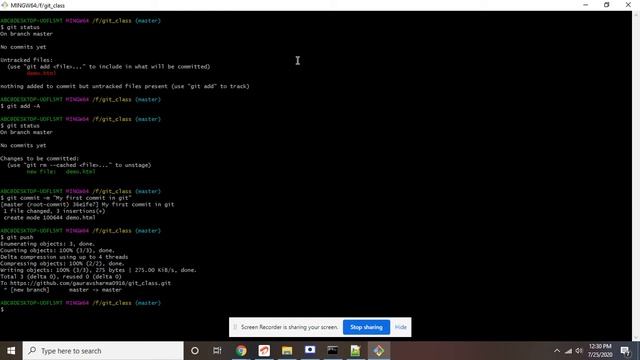Viewport: 640px width, 360px height.
Task: Click the Type here to search box
Action: click(103, 351)
